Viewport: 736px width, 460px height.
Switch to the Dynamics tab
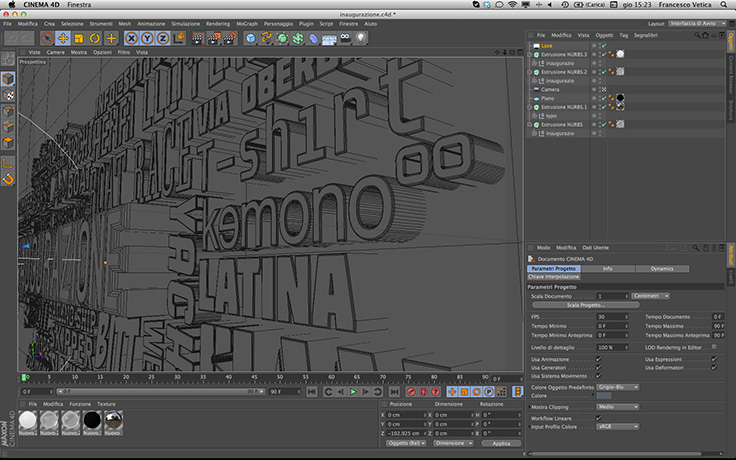662,268
